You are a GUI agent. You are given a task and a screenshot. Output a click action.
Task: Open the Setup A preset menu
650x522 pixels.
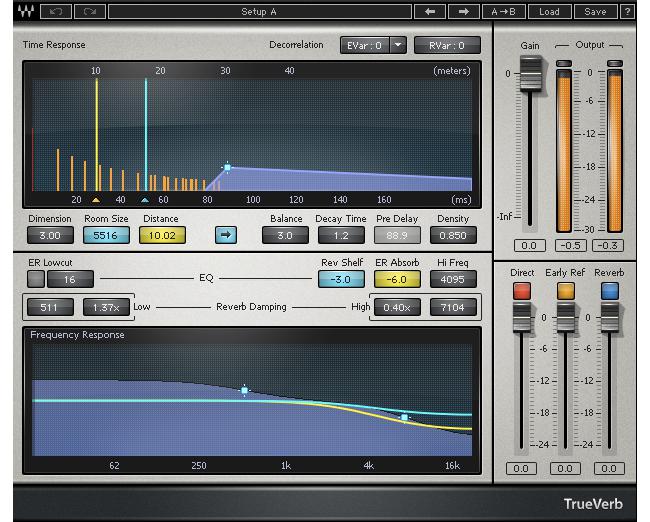(260, 12)
